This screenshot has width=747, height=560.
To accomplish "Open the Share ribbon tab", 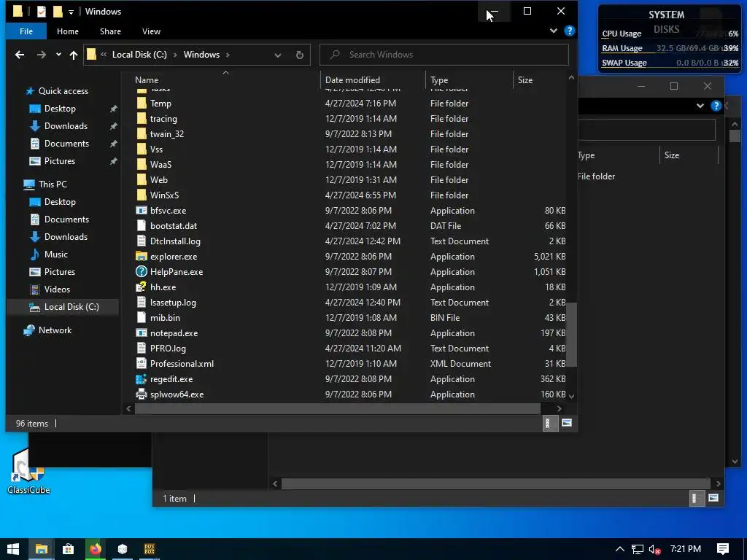I will pyautogui.click(x=110, y=31).
